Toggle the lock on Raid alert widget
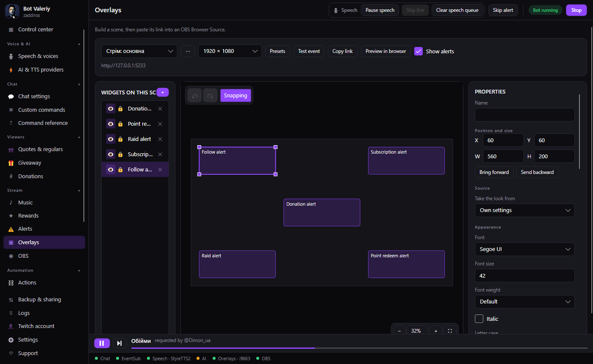The image size is (593, 364). 120,139
